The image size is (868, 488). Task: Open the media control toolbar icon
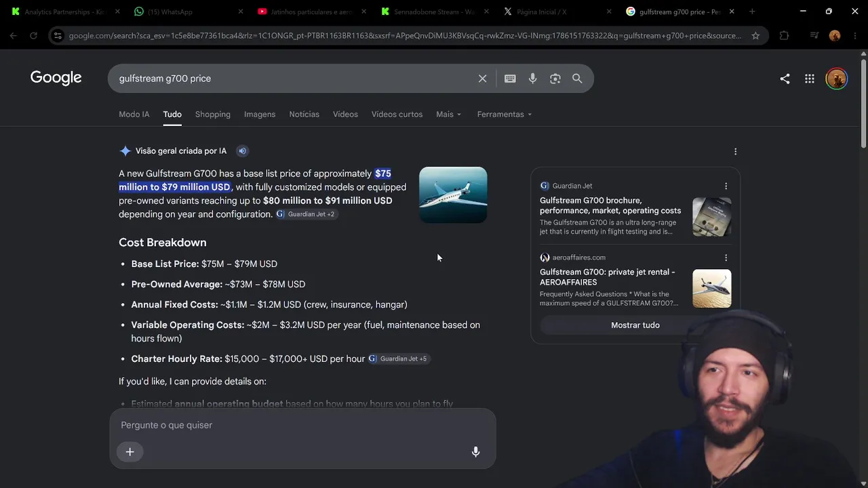[x=814, y=36]
